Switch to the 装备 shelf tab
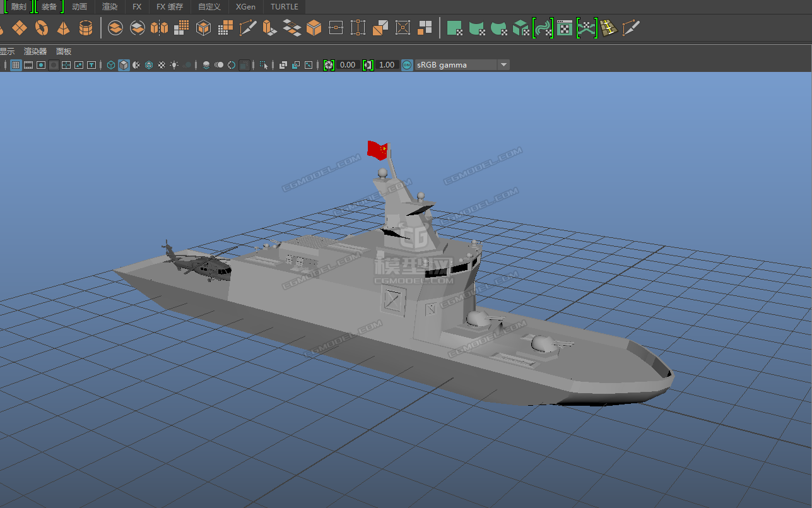The image size is (812, 508). click(x=49, y=7)
